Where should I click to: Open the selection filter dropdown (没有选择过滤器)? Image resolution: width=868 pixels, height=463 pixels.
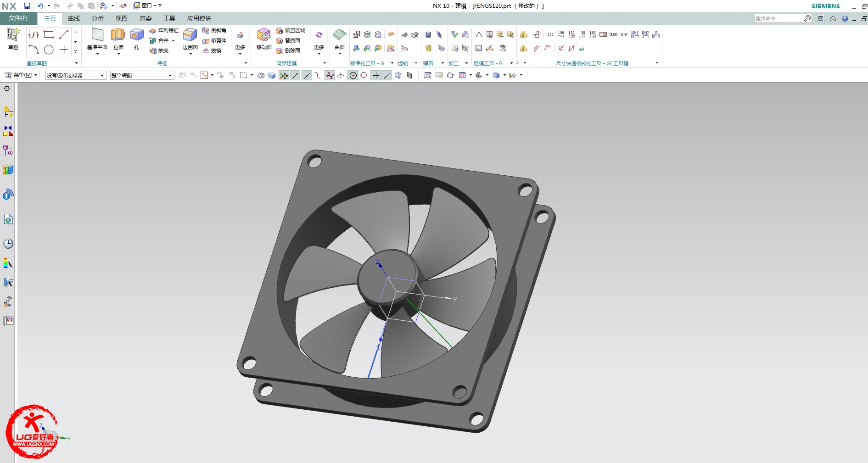(76, 75)
